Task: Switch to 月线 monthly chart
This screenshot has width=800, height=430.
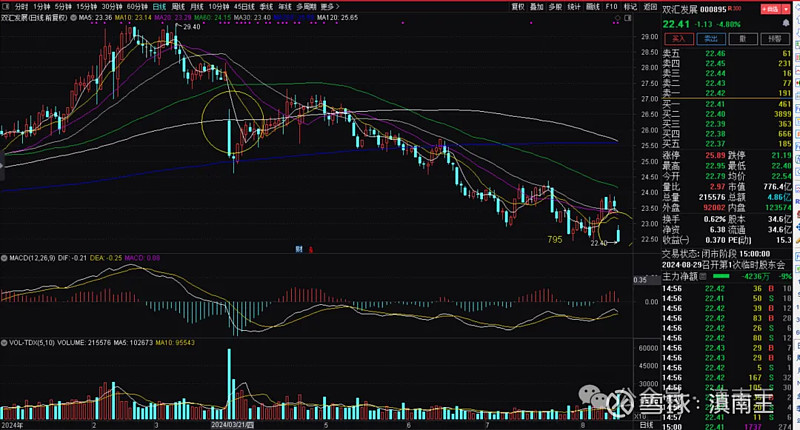Action: [x=196, y=7]
